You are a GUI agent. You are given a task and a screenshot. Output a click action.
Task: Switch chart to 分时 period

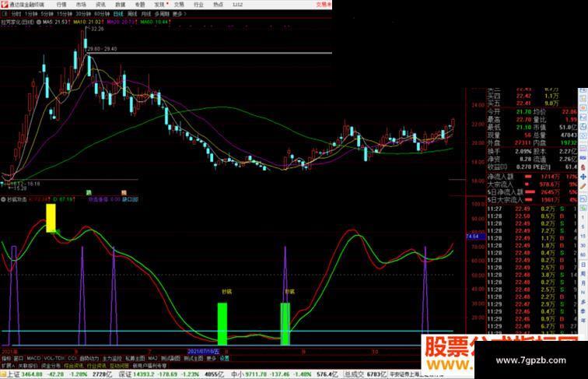16,14
